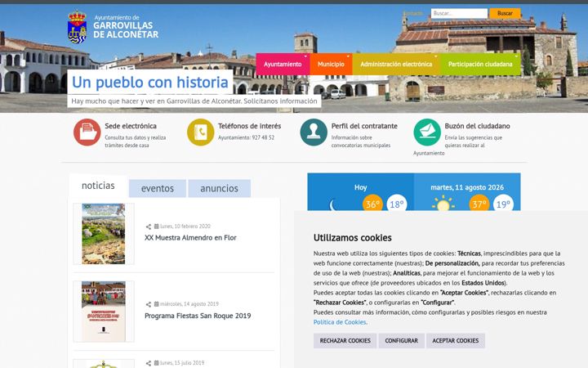Screen dimensions: 588x368
Task: Click the Configurar cookies button
Action: click(401, 340)
